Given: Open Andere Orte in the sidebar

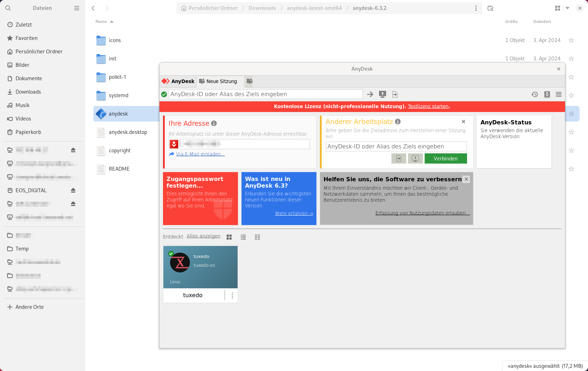Looking at the screenshot, I should pos(42,307).
